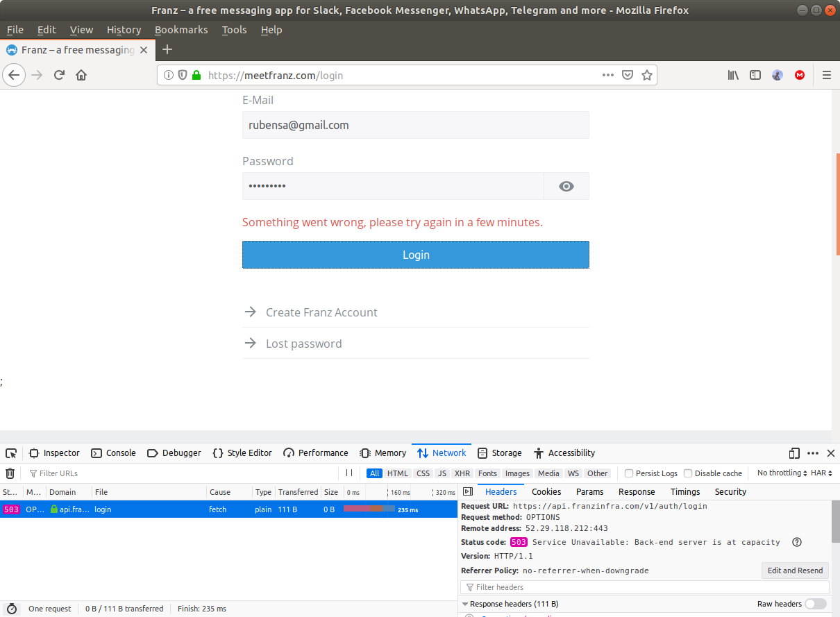The width and height of the screenshot is (840, 617).
Task: Switch to the Debugger devtools tab
Action: 174,453
